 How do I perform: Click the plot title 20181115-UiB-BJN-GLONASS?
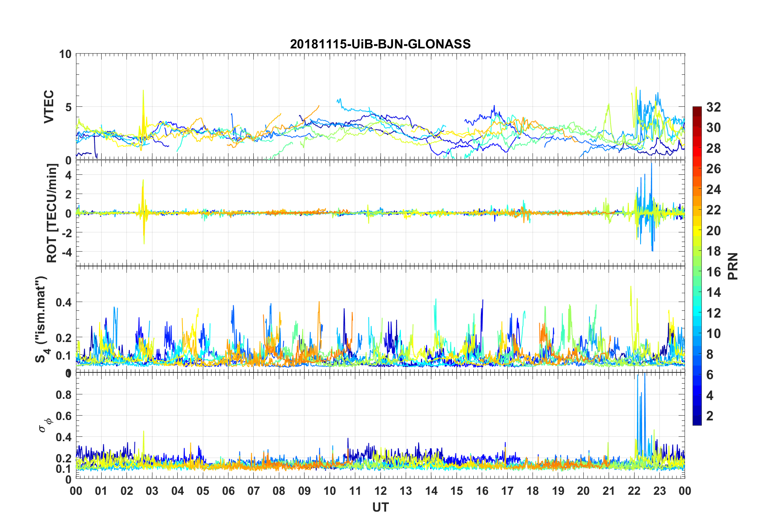(x=380, y=44)
